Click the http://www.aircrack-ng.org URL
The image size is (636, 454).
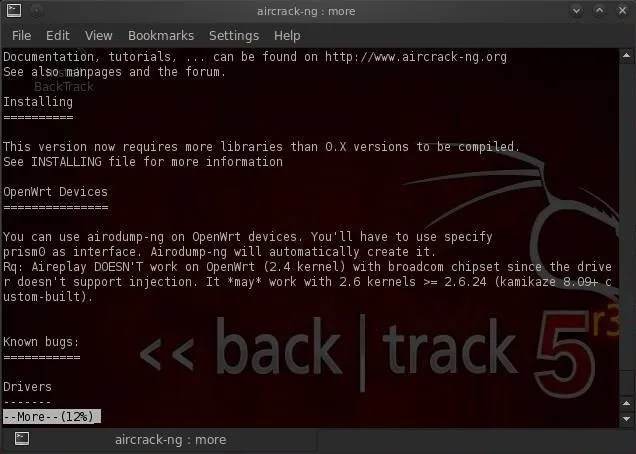[416, 57]
